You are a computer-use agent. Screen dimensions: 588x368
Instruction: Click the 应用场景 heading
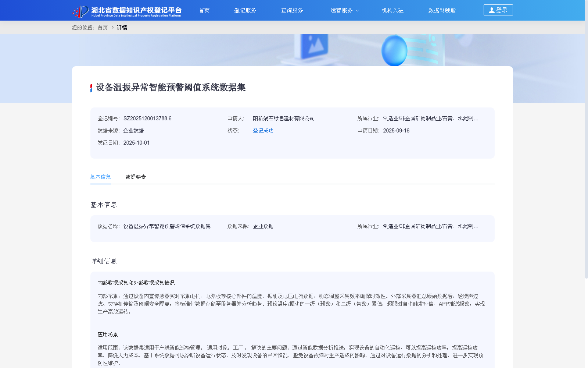point(108,335)
